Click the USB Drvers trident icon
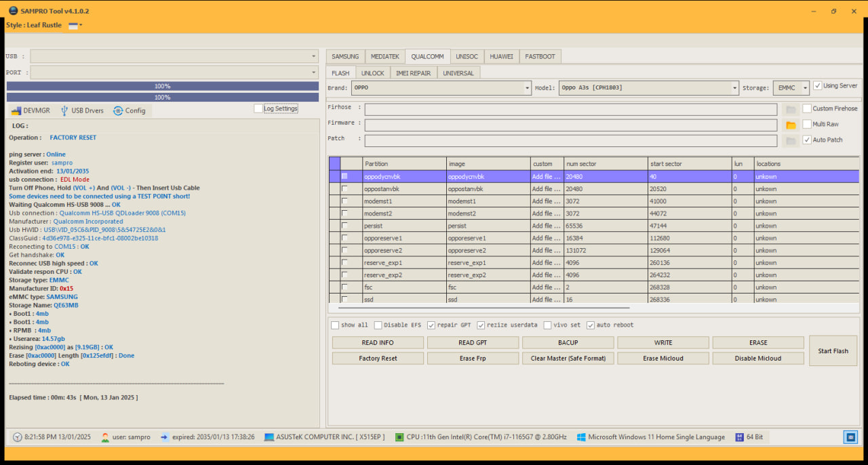This screenshot has width=868, height=465. [x=64, y=110]
